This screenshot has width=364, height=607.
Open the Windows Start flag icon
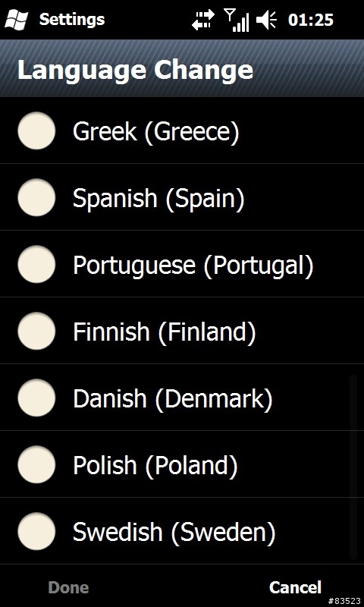coord(16,20)
